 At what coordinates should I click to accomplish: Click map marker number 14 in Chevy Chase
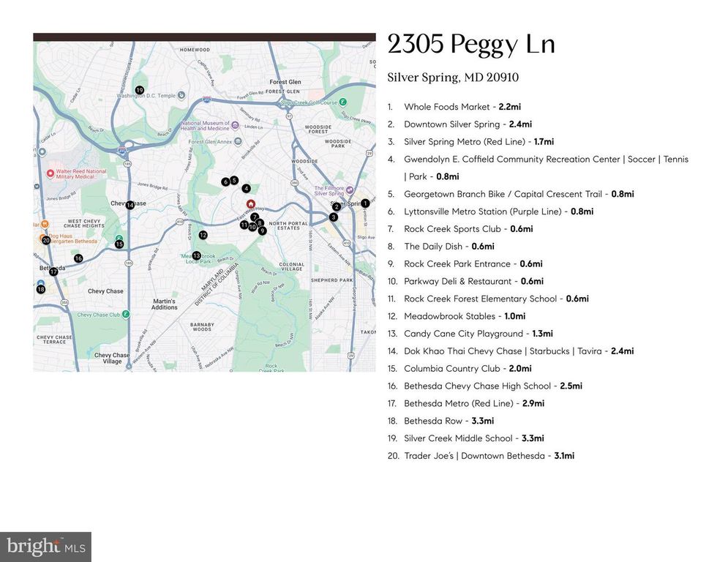(x=130, y=205)
